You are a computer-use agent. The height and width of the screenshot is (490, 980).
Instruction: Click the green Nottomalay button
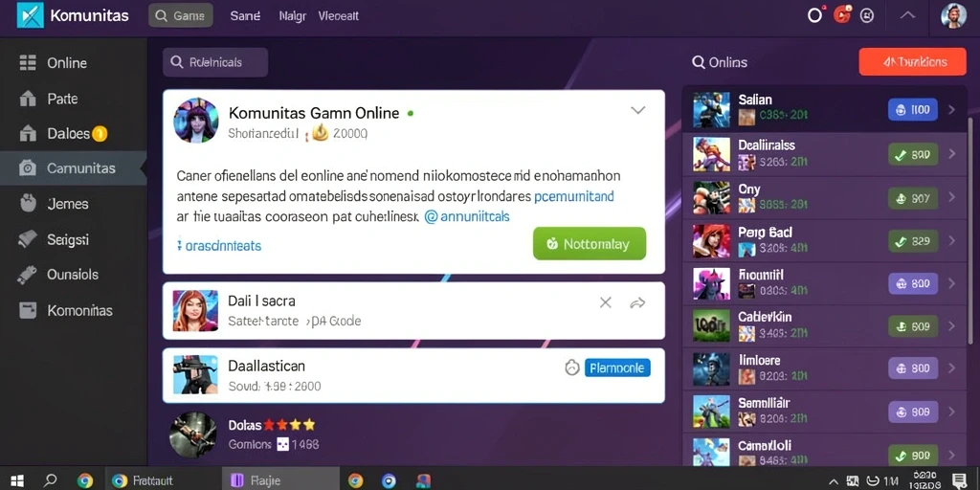[x=590, y=244]
